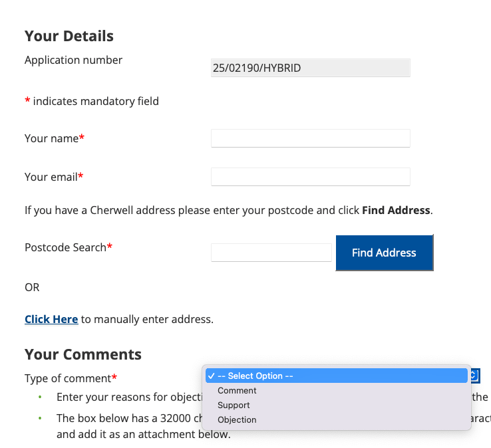491x448 pixels.
Task: Click the Your Comments heading
Action: click(x=83, y=354)
